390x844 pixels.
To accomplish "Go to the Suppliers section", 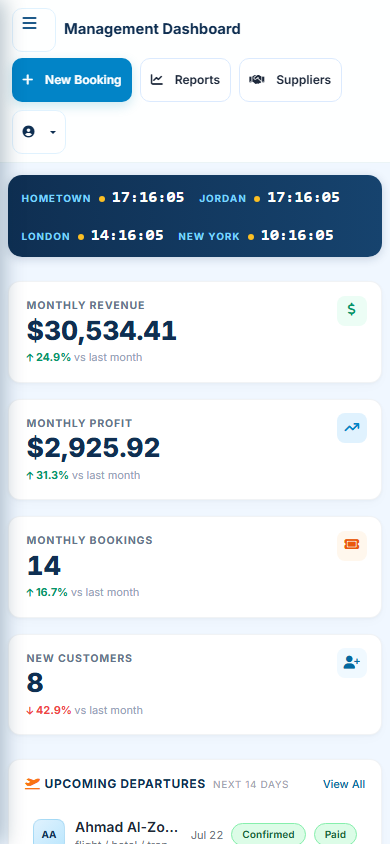I will click(290, 80).
